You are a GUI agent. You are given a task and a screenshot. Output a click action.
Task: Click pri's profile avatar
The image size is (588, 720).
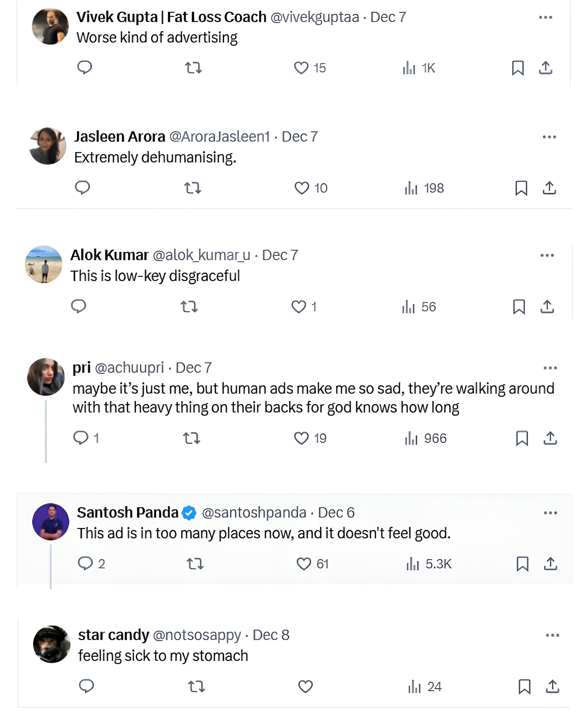coord(46,377)
